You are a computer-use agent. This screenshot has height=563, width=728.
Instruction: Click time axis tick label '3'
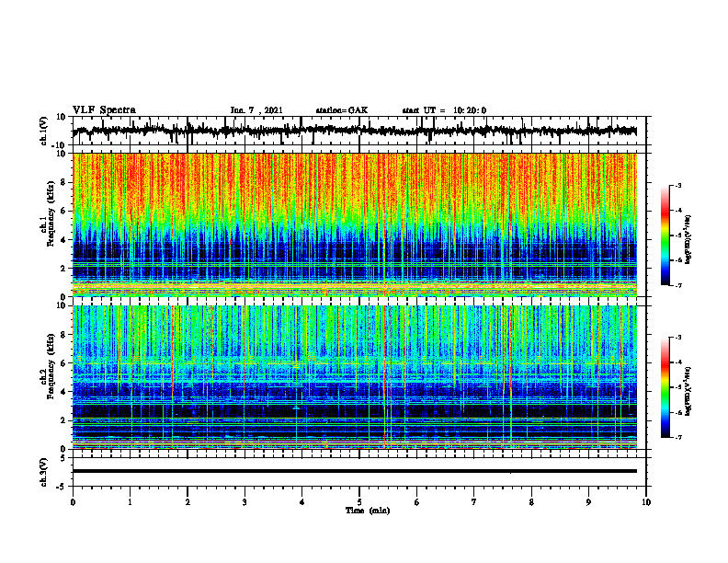point(245,502)
